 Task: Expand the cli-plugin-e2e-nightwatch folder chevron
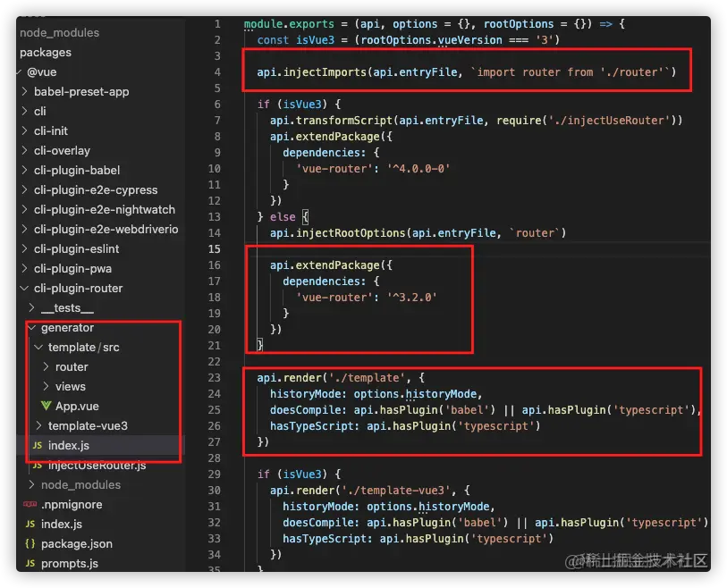pos(24,209)
